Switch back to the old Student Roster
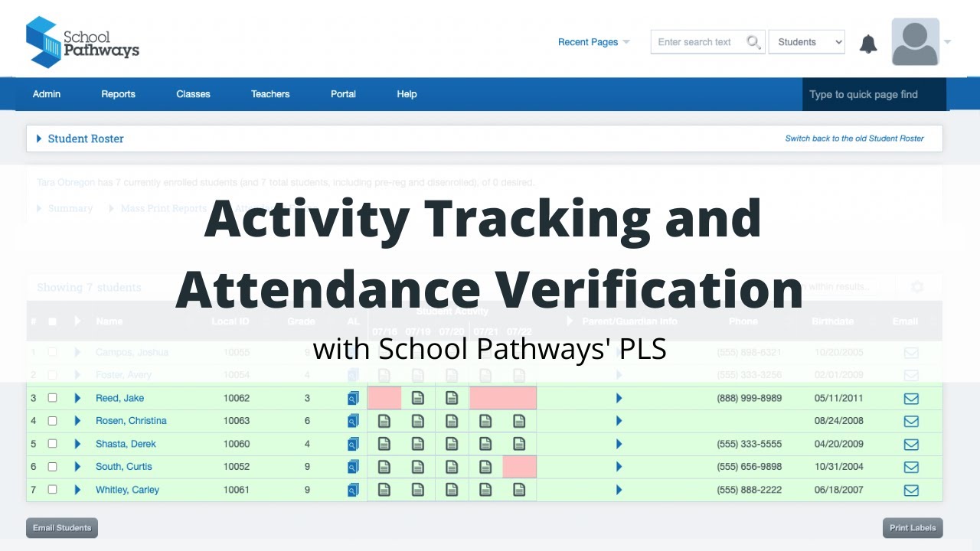 854,139
